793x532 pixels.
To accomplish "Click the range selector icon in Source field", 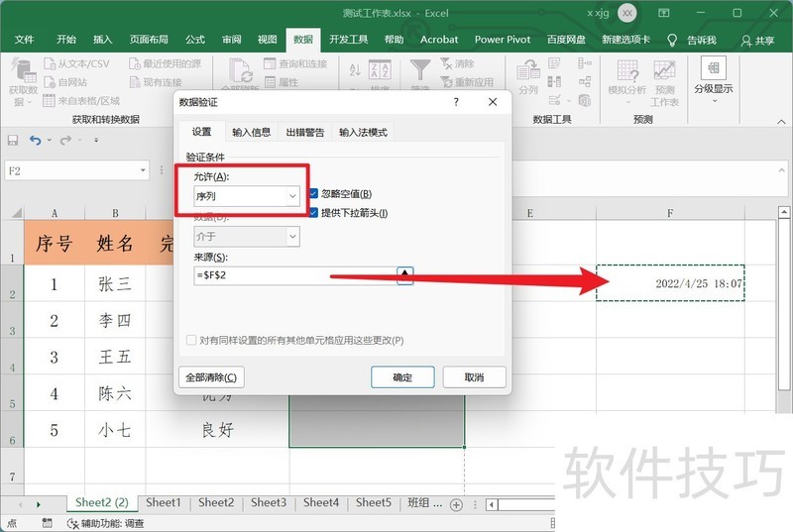I will tap(404, 275).
